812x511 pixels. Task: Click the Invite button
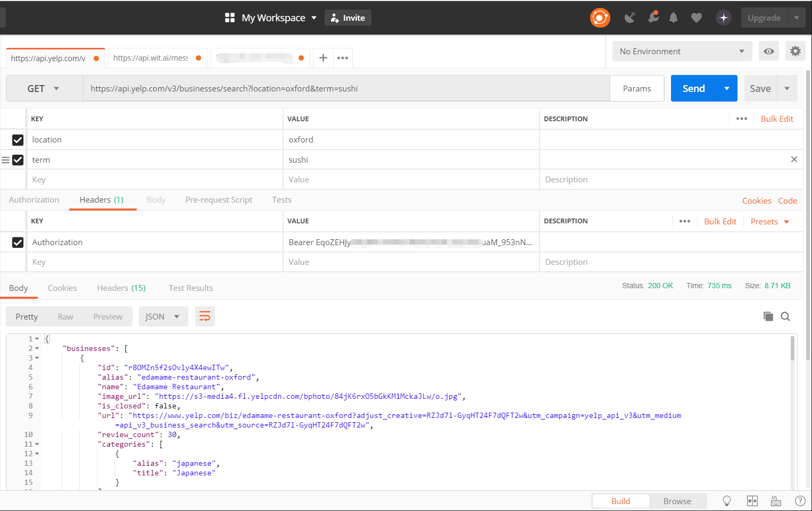(348, 18)
